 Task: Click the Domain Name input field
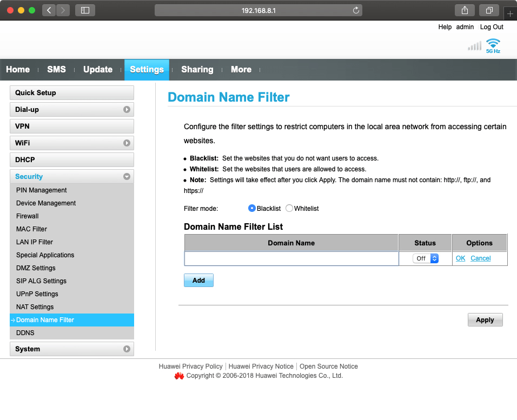291,258
